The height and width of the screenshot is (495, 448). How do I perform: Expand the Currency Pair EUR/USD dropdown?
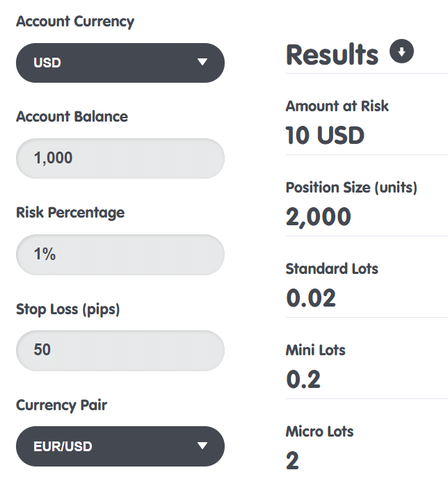coord(120,446)
